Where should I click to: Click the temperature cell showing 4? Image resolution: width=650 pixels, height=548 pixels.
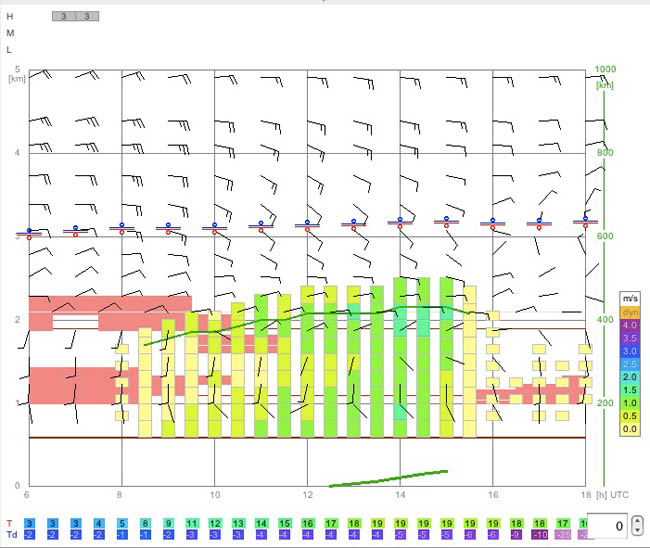[99, 524]
